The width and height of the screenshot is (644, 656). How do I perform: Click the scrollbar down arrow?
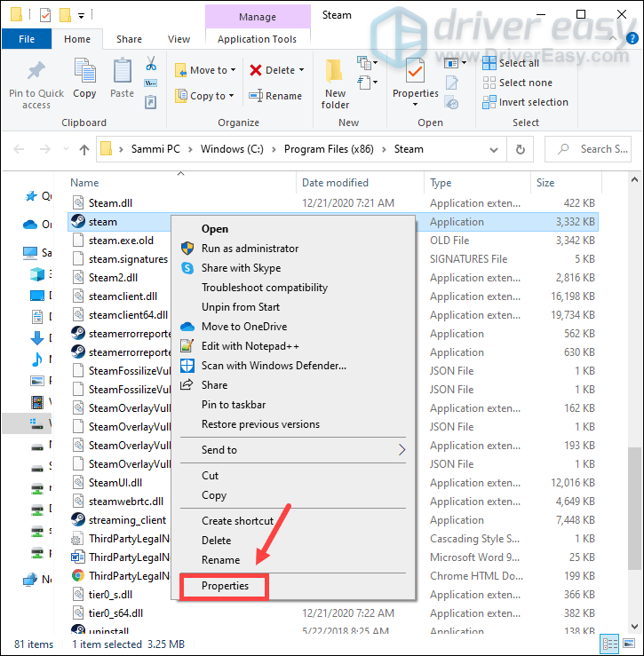pos(634,627)
